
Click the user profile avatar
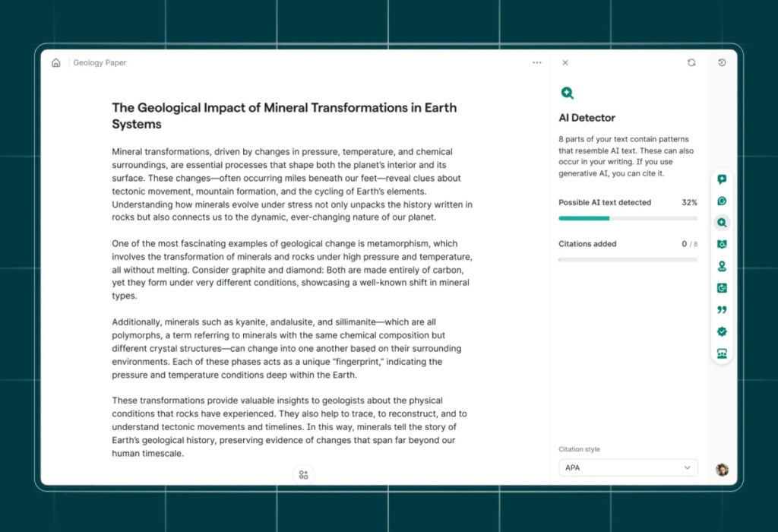click(722, 470)
